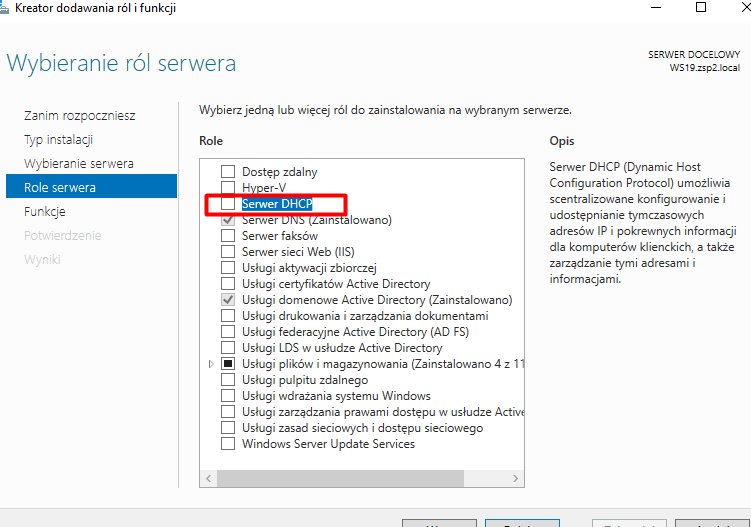This screenshot has width=751, height=527.
Task: Select the Serwer sieci Web (IIS) checkbox
Action: pos(228,252)
